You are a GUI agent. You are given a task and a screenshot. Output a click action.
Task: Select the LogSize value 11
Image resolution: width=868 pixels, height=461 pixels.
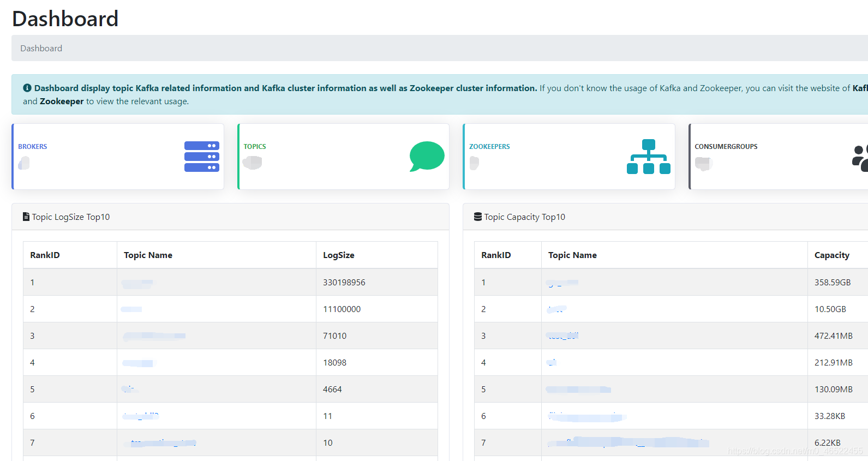click(x=327, y=416)
